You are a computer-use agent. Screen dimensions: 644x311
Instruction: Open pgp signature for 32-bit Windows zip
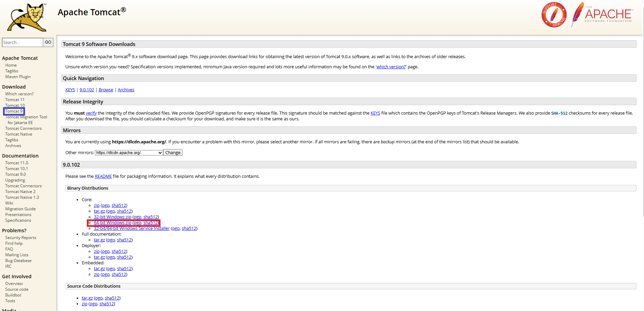pos(138,217)
